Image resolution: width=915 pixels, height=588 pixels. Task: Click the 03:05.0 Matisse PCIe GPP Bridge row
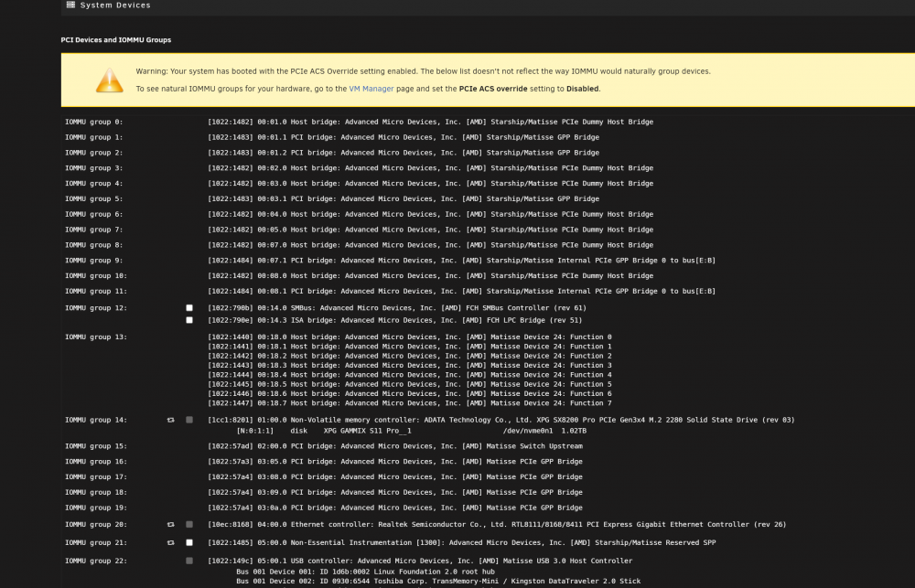pyautogui.click(x=395, y=462)
